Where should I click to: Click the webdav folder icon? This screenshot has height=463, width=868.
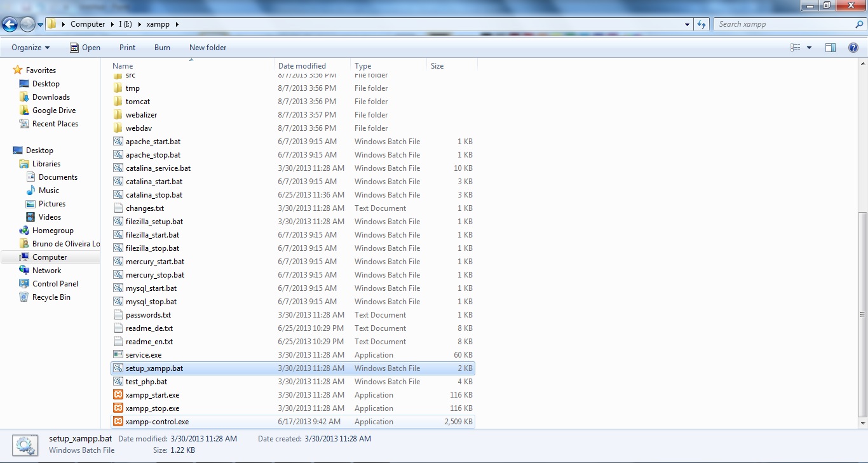tap(118, 128)
